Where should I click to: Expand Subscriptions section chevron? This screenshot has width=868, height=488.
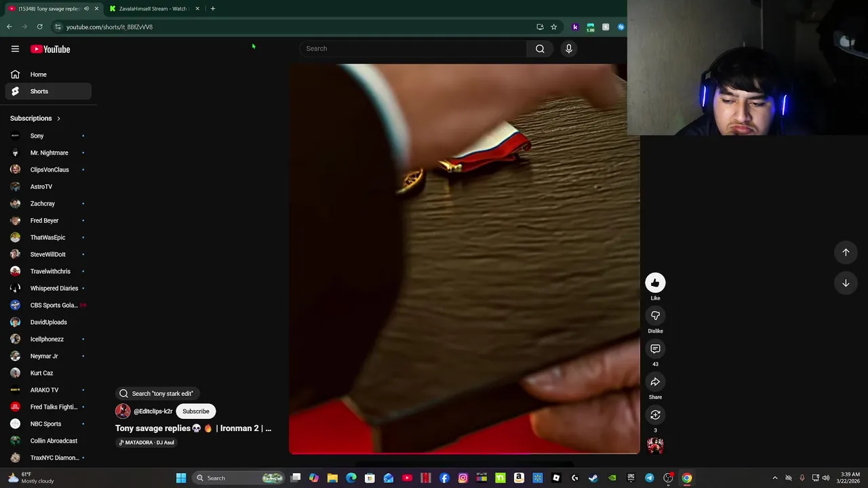tap(58, 119)
